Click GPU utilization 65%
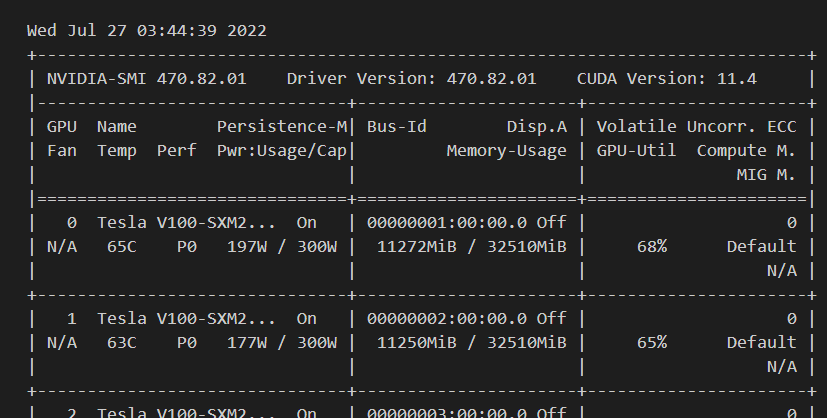The image size is (827, 418). pos(652,343)
